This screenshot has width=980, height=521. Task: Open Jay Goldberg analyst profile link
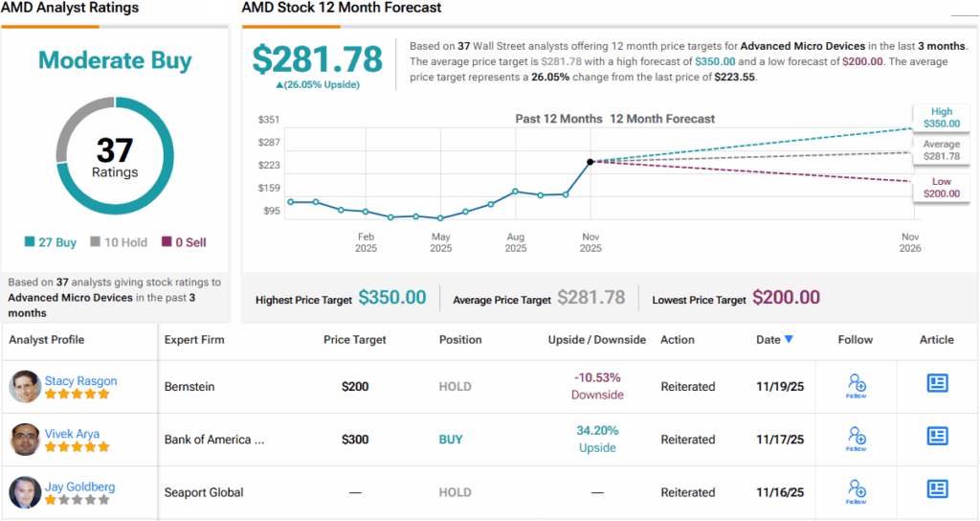point(79,487)
